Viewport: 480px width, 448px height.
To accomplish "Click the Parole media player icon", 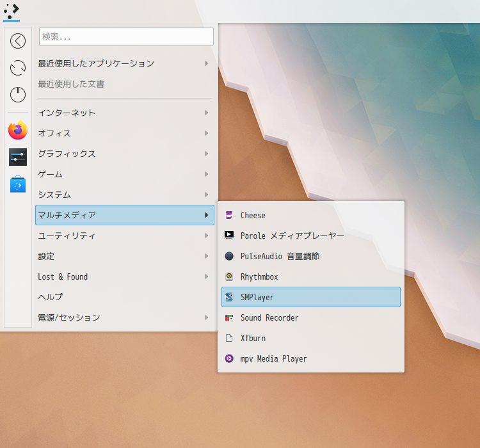I will [229, 236].
